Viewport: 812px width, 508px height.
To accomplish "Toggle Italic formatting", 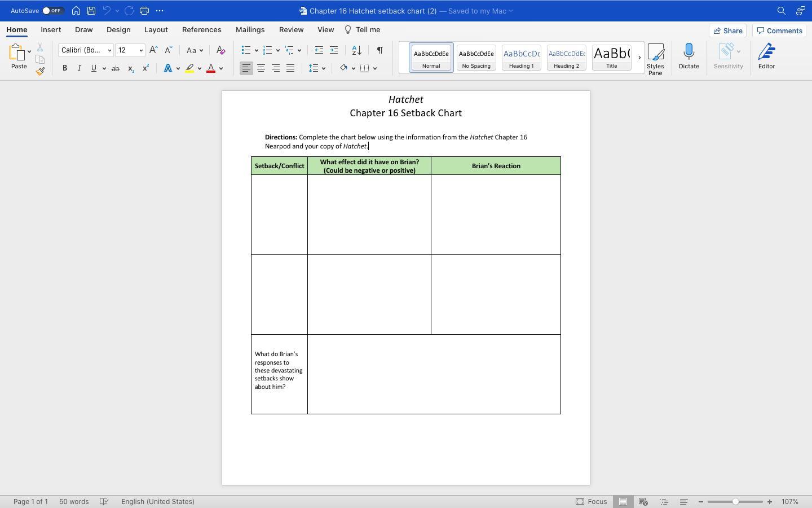I will 79,68.
